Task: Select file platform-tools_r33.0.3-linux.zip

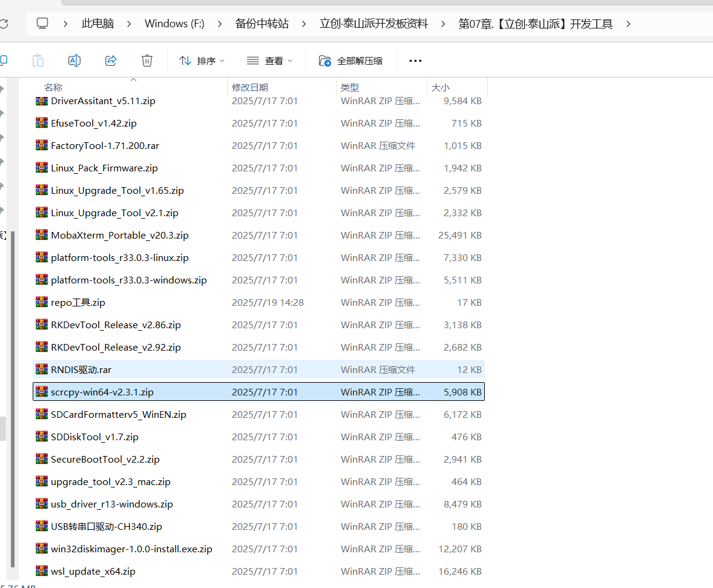Action: pyautogui.click(x=258, y=257)
